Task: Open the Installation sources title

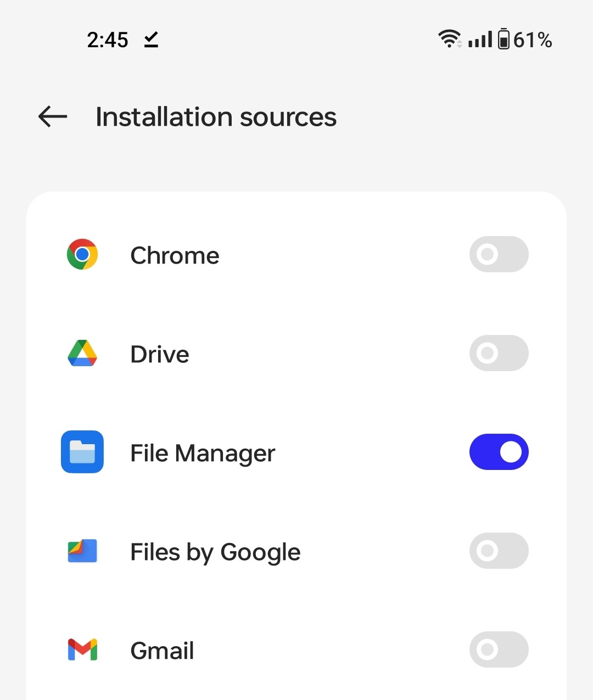Action: click(216, 116)
